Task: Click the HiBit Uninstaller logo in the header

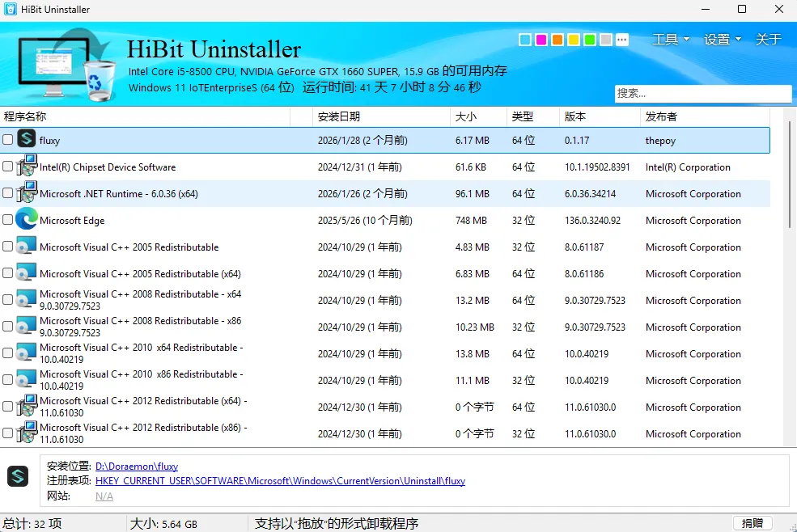Action: point(66,65)
